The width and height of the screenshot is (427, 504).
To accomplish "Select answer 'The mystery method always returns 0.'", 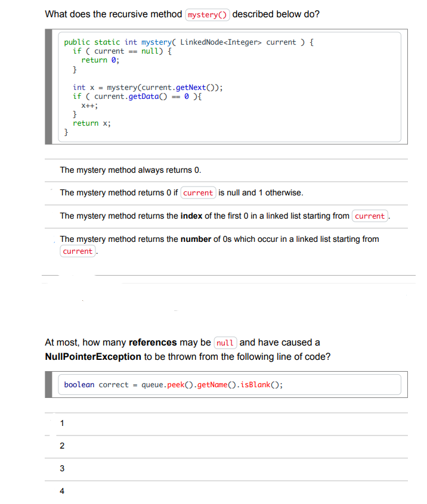I will [226, 170].
